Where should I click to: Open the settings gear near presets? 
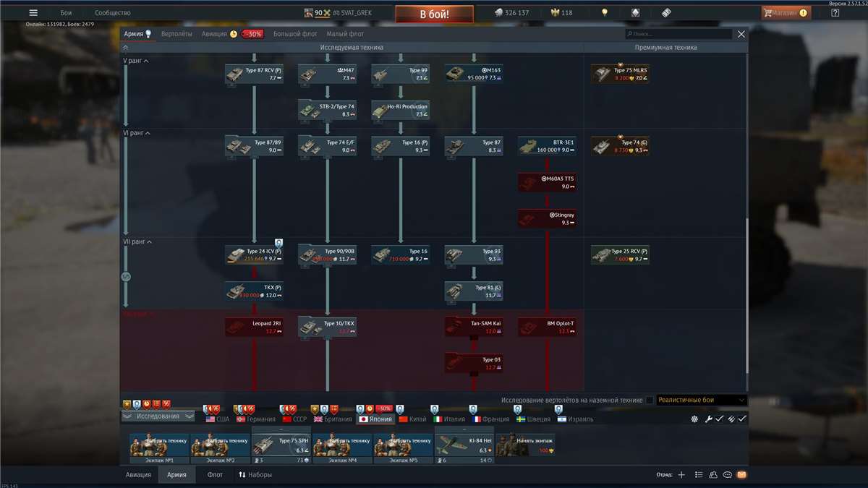695,419
